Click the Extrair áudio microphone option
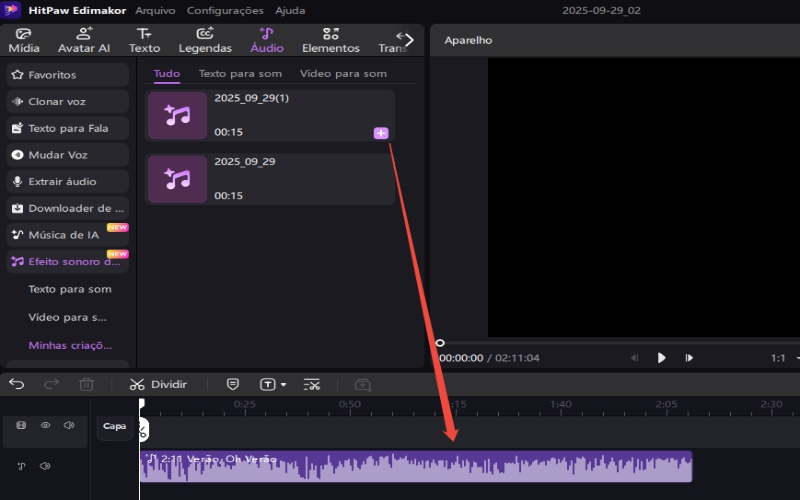The width and height of the screenshot is (800, 500). pyautogui.click(x=67, y=182)
